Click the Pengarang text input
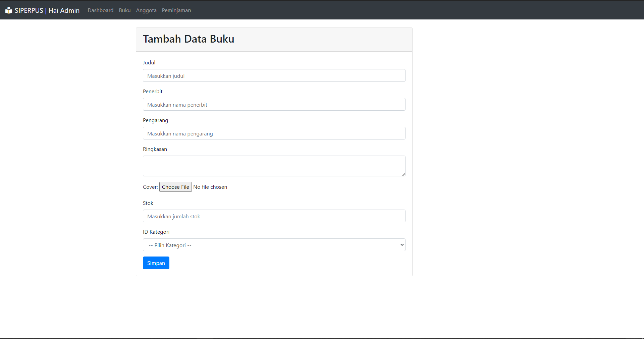 point(274,133)
